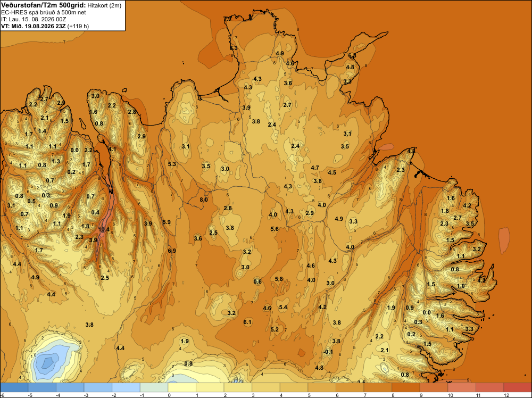Click the legend swatch between 11 and 12
This screenshot has width=532, height=398.
click(x=490, y=387)
